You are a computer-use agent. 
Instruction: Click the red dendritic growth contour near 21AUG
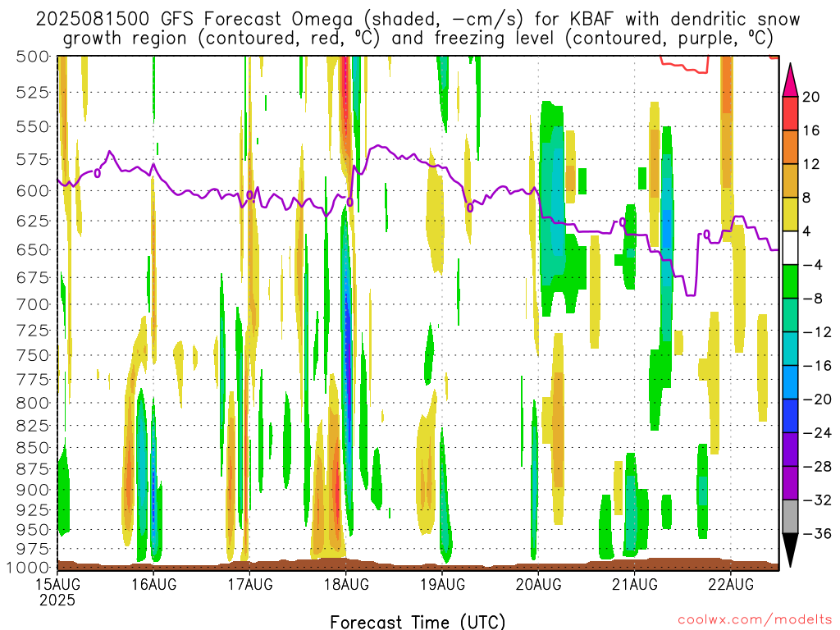click(x=685, y=65)
